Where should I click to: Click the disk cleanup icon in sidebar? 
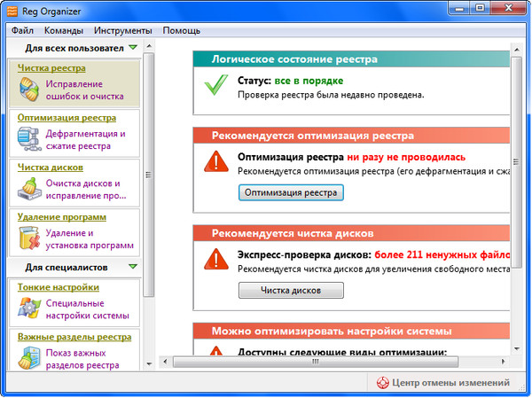coord(28,189)
